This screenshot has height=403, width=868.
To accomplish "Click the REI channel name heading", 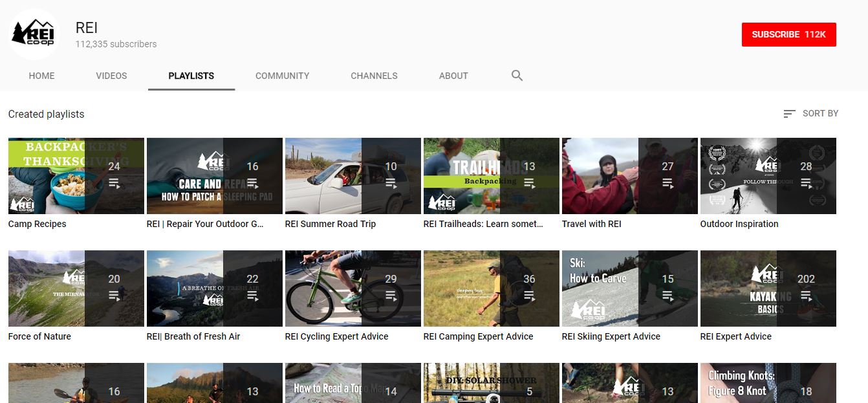I will click(87, 28).
